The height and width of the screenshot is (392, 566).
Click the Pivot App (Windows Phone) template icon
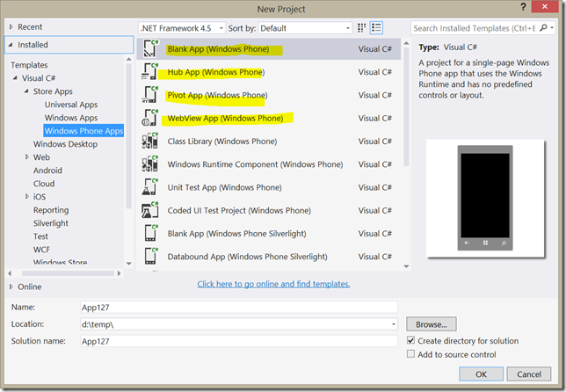[x=150, y=95]
